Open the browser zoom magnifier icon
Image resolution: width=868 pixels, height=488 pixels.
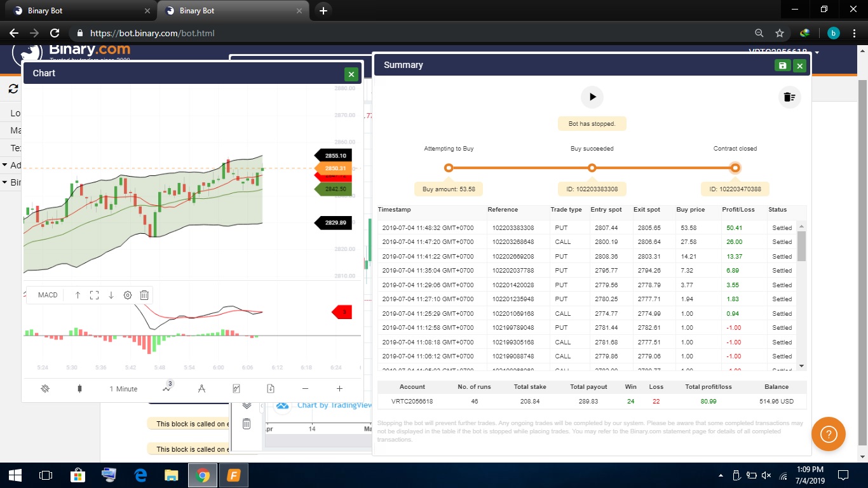pos(759,33)
